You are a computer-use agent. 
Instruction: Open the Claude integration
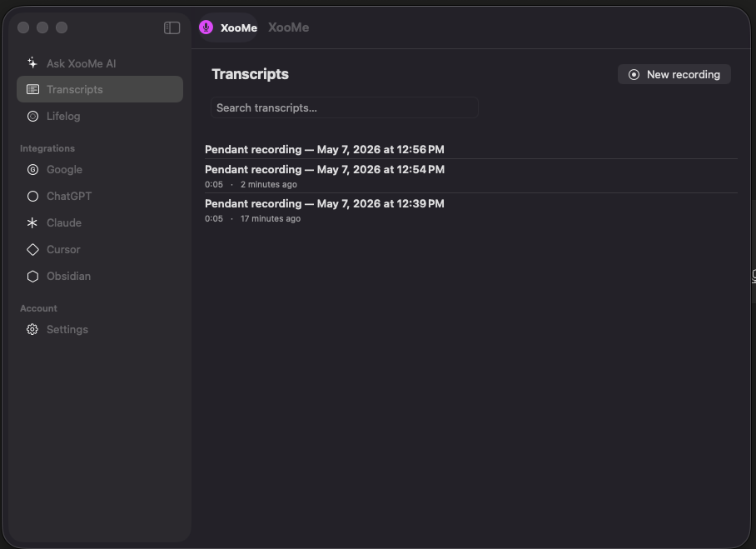click(x=100, y=223)
